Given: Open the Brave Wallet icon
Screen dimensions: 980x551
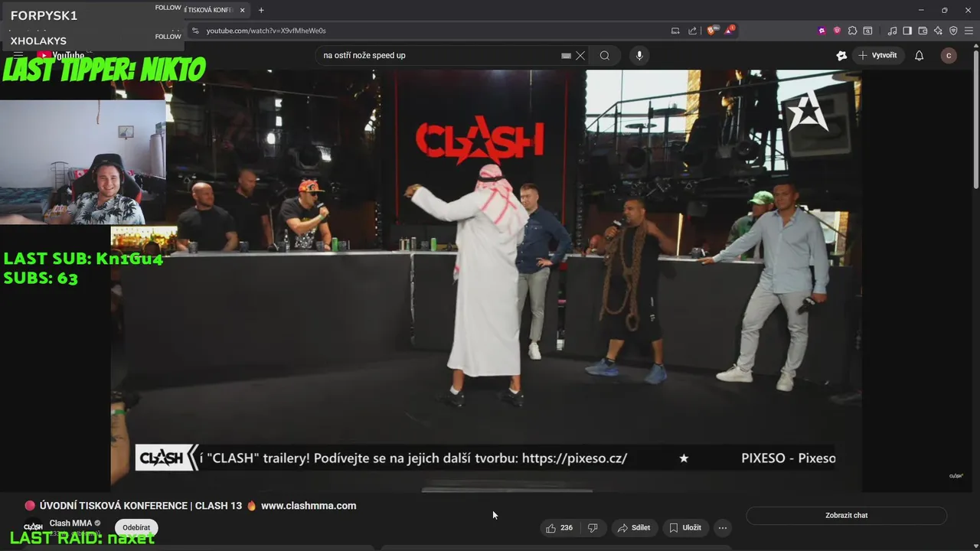Looking at the screenshot, I should tap(923, 31).
